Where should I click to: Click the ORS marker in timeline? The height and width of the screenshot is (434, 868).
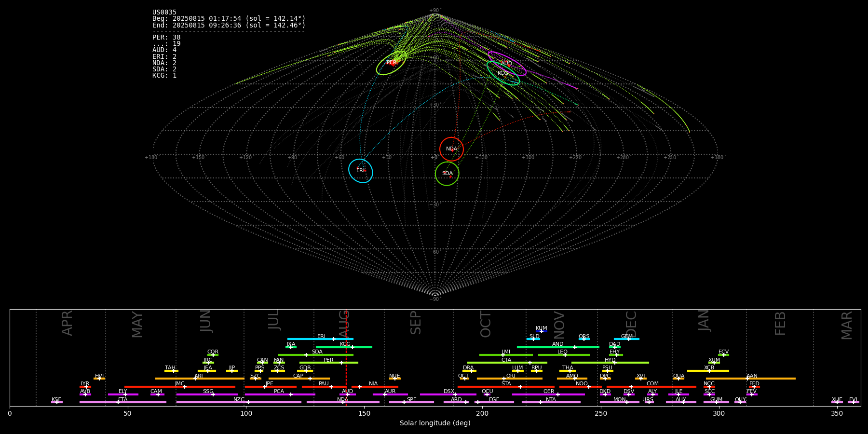(584, 339)
